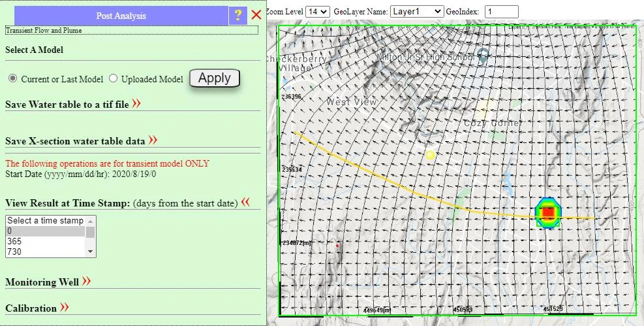Click the 449649(m) axis label on the map
The width and height of the screenshot is (644, 326).
tap(377, 310)
